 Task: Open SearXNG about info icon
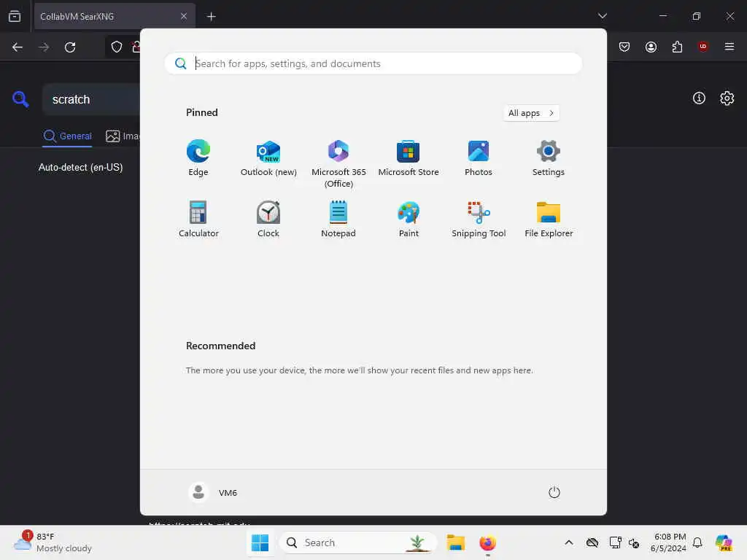coord(699,98)
